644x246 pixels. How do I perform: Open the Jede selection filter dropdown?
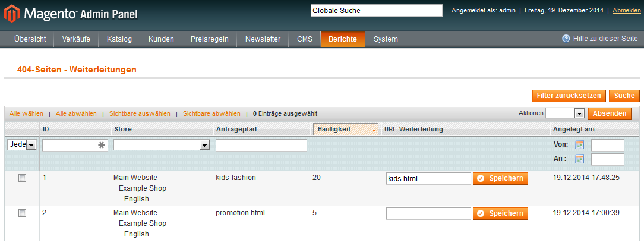pos(22,144)
